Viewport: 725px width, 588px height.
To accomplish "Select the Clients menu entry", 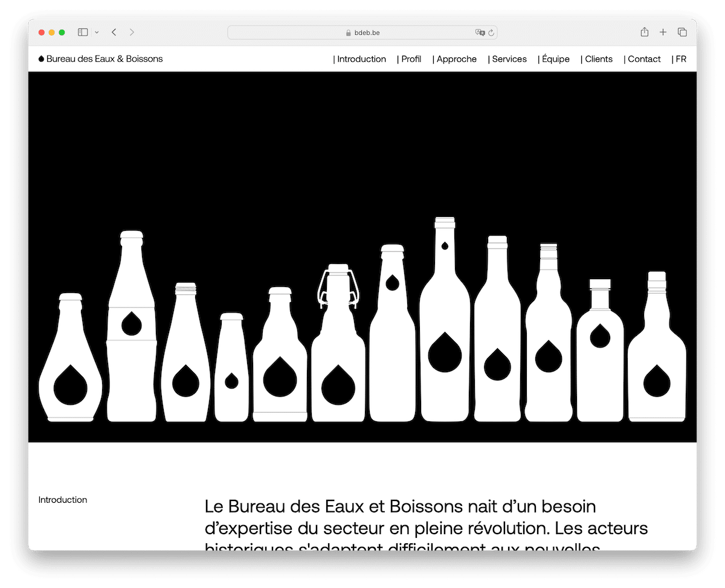I will tap(599, 59).
